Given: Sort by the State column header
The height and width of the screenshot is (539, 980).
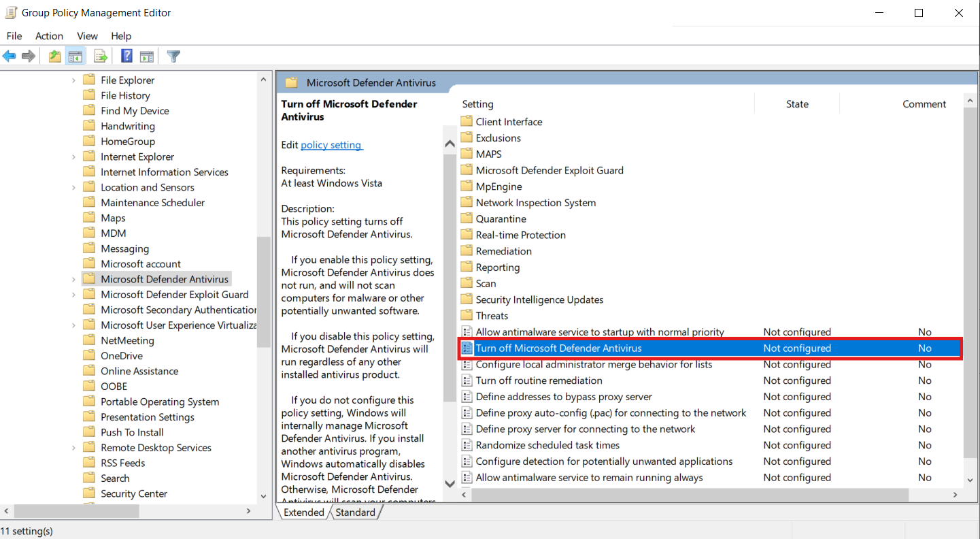Looking at the screenshot, I should coord(797,104).
